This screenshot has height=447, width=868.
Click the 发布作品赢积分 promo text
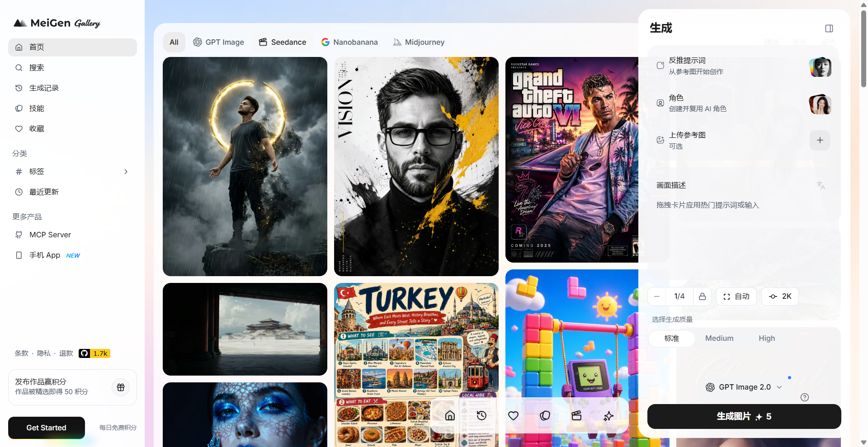click(41, 382)
